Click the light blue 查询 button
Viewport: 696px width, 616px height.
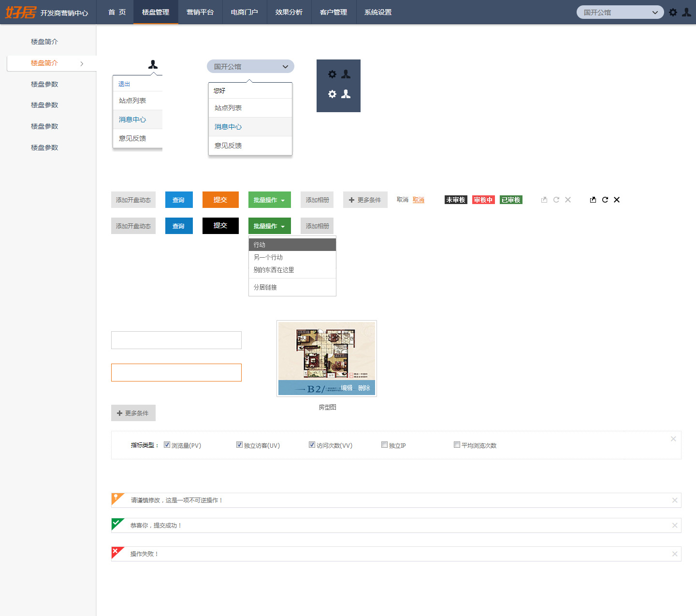tap(179, 200)
